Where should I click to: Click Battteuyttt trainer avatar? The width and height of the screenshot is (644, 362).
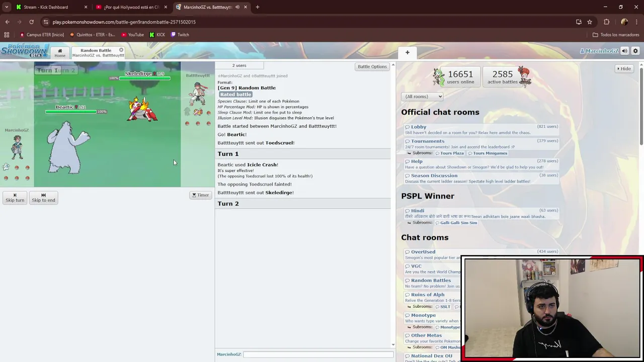coord(197,93)
